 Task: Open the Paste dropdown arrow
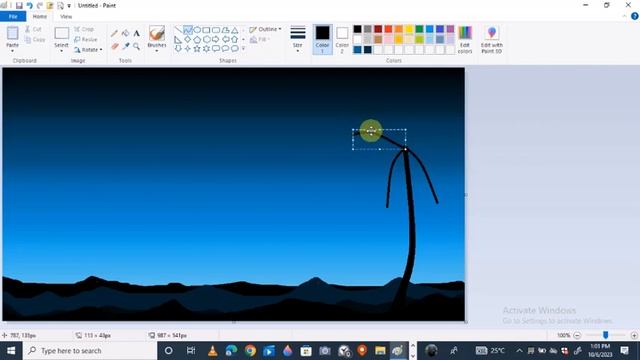12,51
